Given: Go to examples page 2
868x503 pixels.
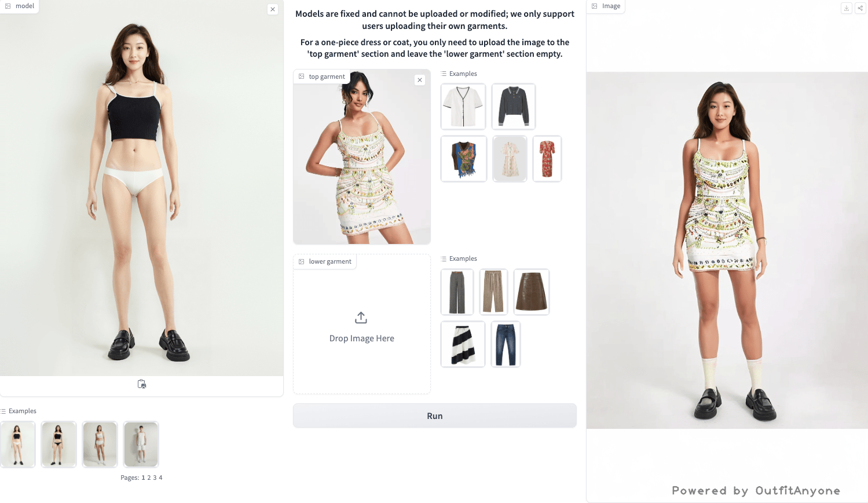Looking at the screenshot, I should 149,478.
